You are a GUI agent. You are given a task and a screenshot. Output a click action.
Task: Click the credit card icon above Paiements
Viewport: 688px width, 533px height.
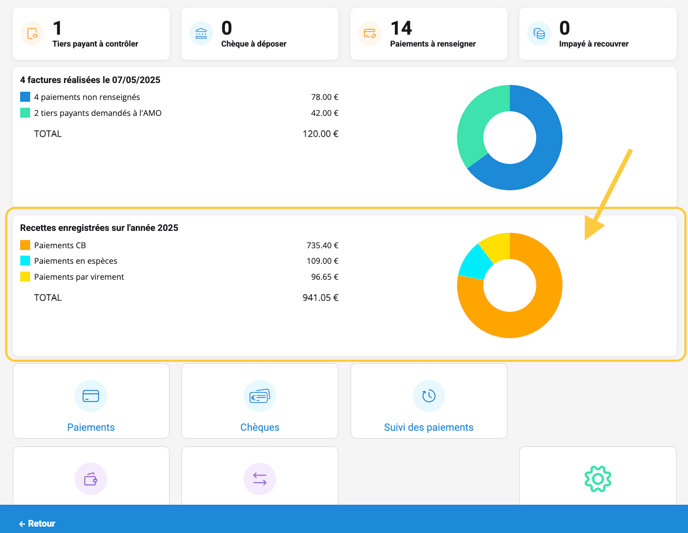click(91, 396)
